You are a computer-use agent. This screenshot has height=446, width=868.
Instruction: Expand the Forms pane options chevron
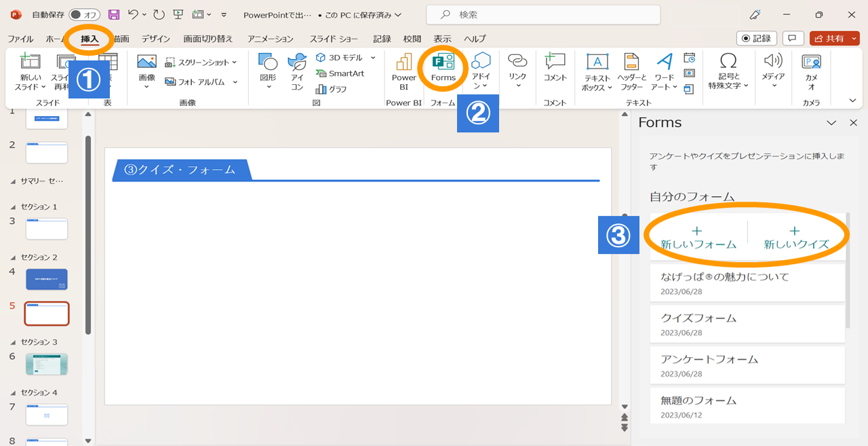tap(831, 123)
